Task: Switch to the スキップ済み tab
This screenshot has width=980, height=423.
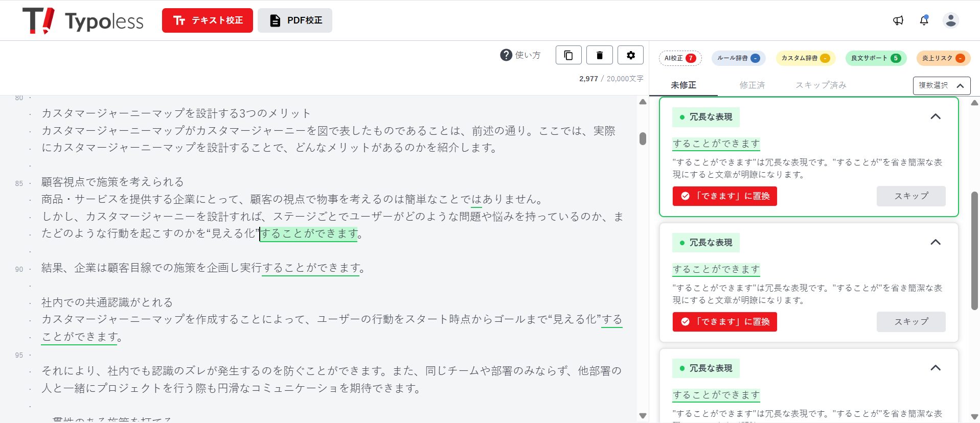Action: (x=821, y=85)
